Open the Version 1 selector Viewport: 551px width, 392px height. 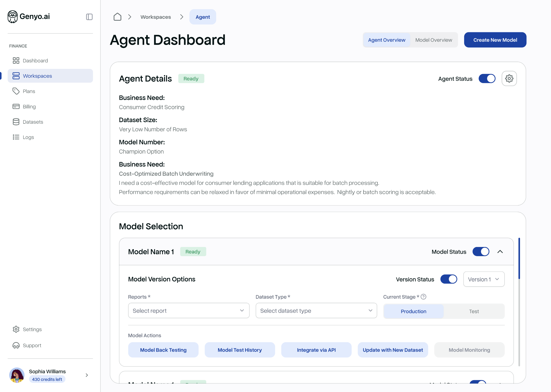pos(483,279)
